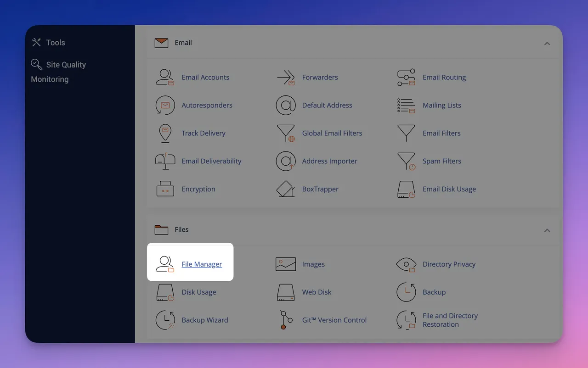Click the Forwarders arrow icon
588x368 pixels.
[286, 78]
